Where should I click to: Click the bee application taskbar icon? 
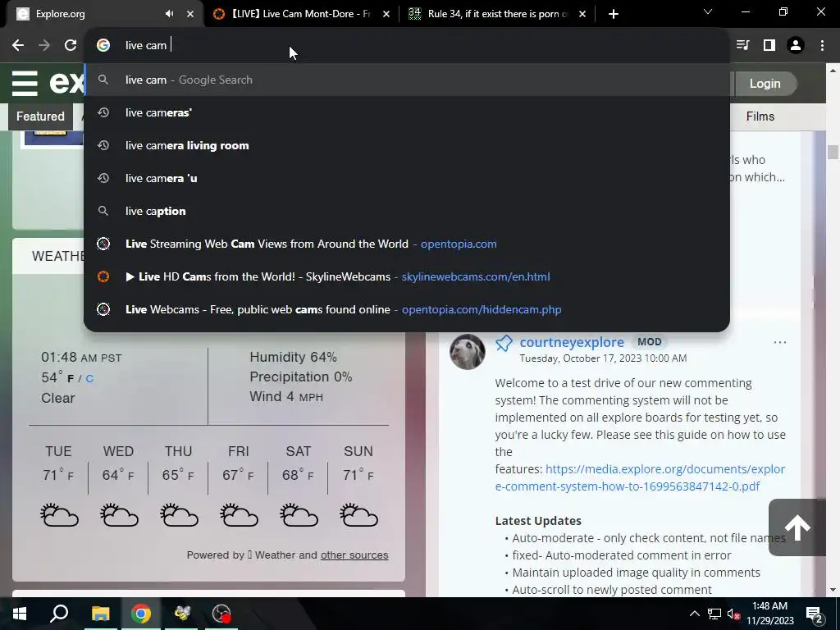(x=181, y=614)
